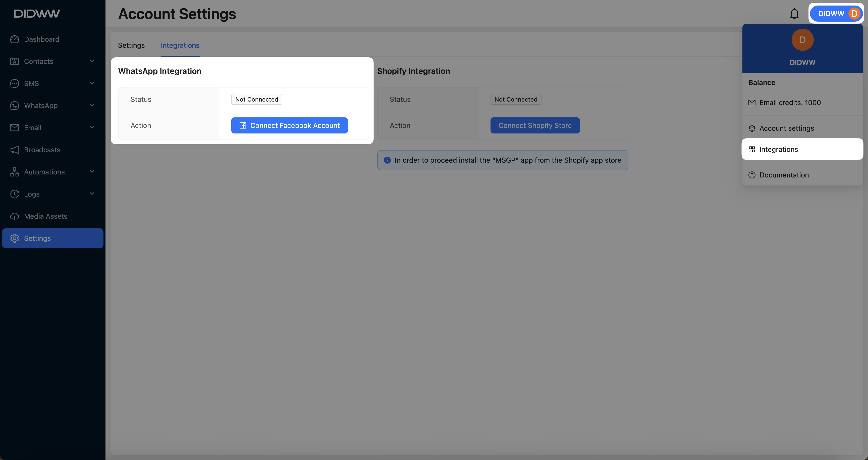Click the Documentation question mark icon

click(x=752, y=175)
